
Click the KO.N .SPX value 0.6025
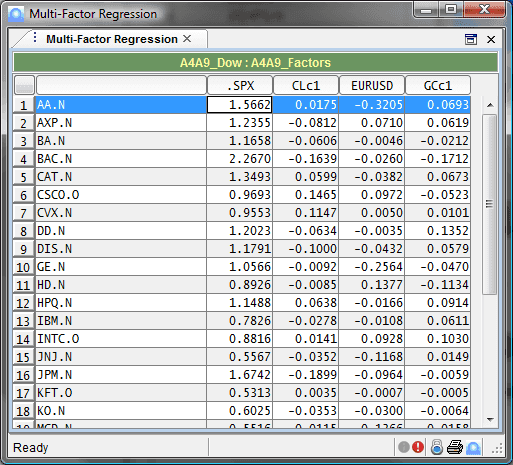[240, 411]
